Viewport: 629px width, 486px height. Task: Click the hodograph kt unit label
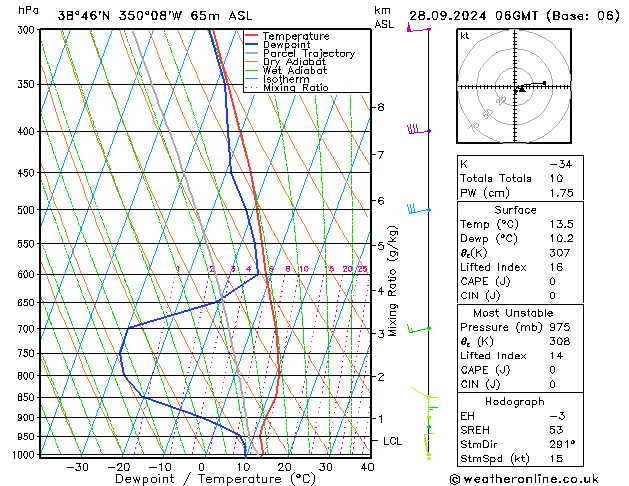(x=465, y=36)
